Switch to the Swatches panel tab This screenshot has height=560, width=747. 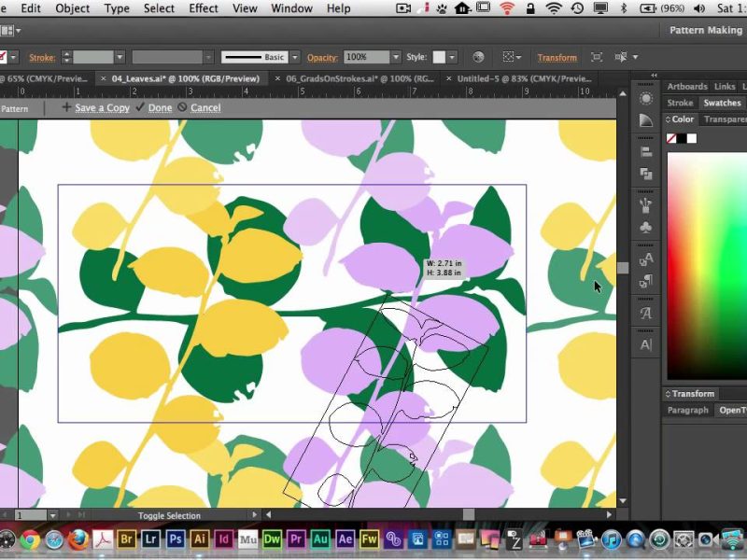click(x=722, y=103)
